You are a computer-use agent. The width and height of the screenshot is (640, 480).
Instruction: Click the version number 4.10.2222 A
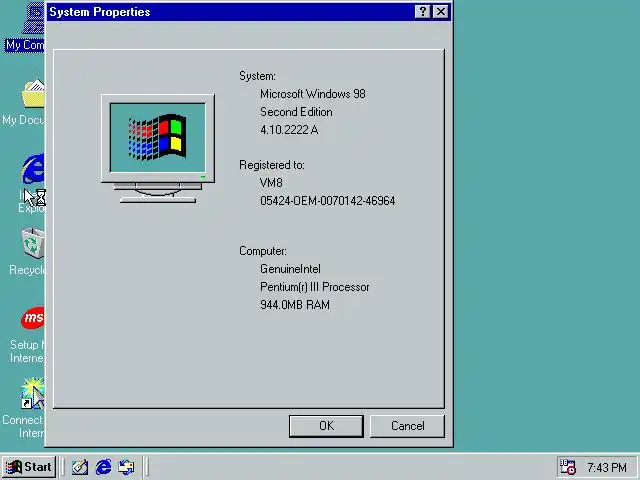pos(289,130)
